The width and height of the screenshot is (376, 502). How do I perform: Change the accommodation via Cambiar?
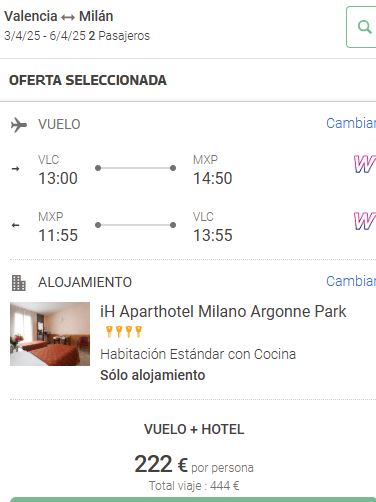(351, 281)
